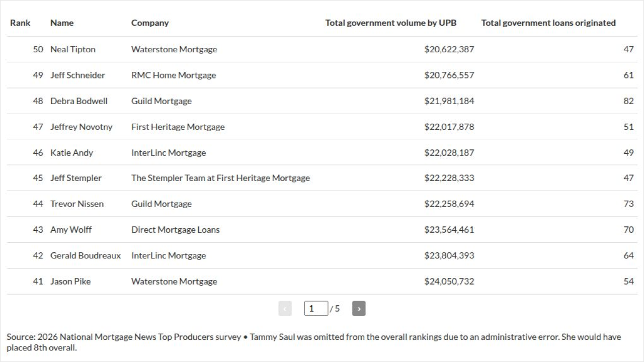Click Debra Bodwell's name cell
This screenshot has height=362, width=644.
tap(79, 101)
